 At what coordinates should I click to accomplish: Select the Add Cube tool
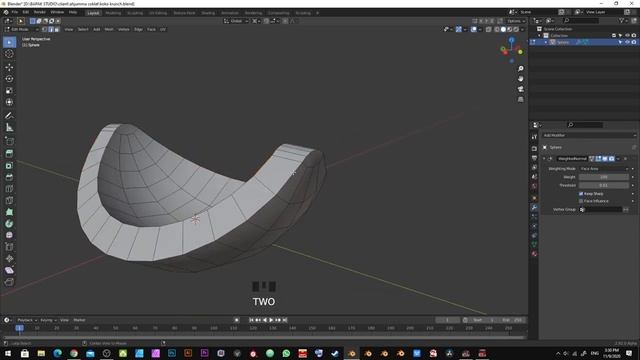point(9,141)
